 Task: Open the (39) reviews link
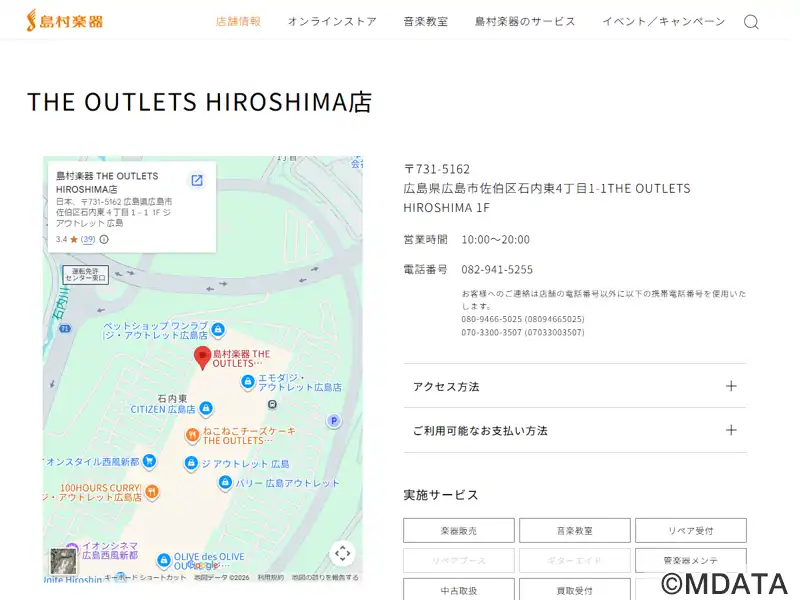(x=88, y=239)
